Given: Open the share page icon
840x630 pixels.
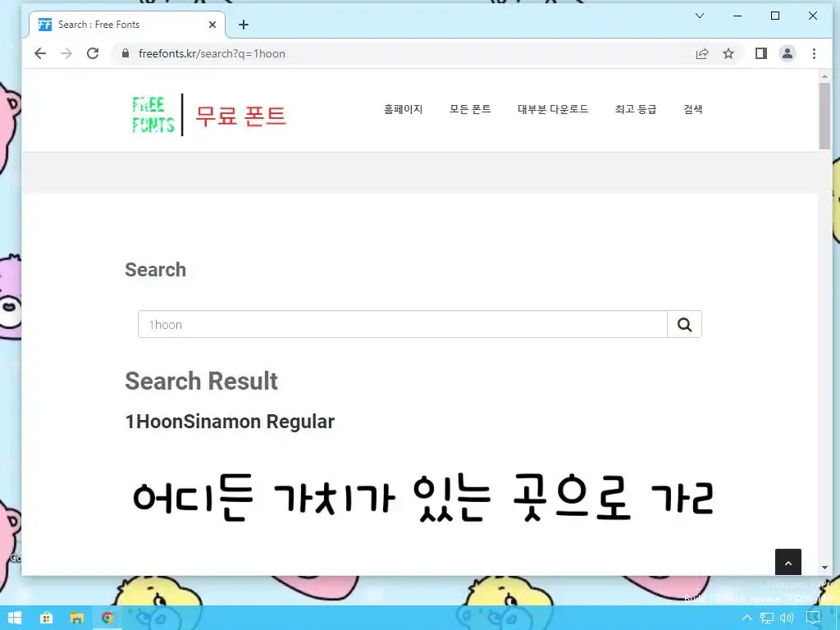Looking at the screenshot, I should [702, 53].
